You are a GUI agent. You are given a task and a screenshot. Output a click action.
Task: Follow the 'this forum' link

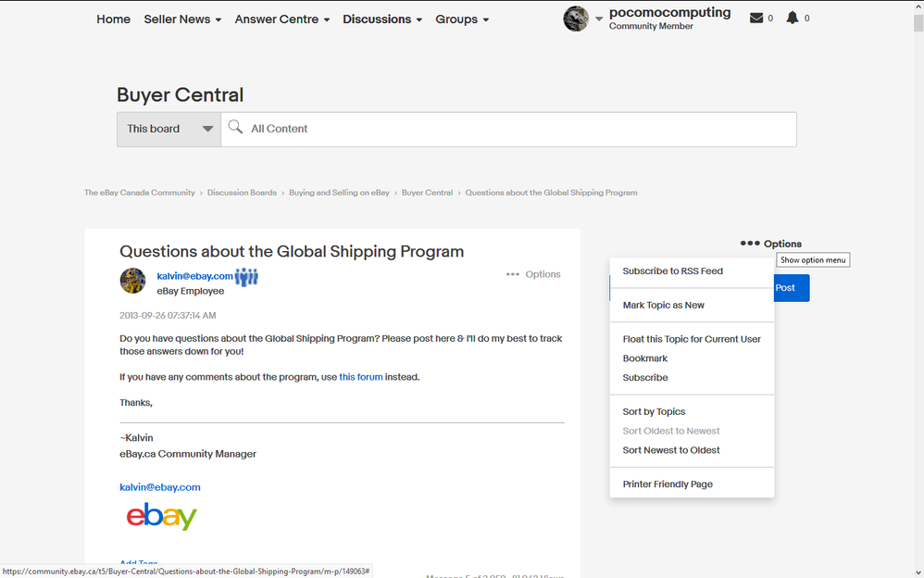coord(361,377)
